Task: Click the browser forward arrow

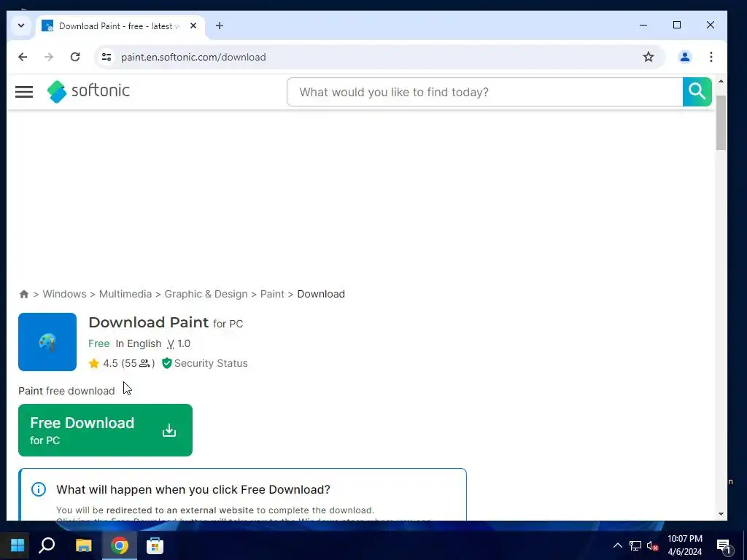Action: 49,57
